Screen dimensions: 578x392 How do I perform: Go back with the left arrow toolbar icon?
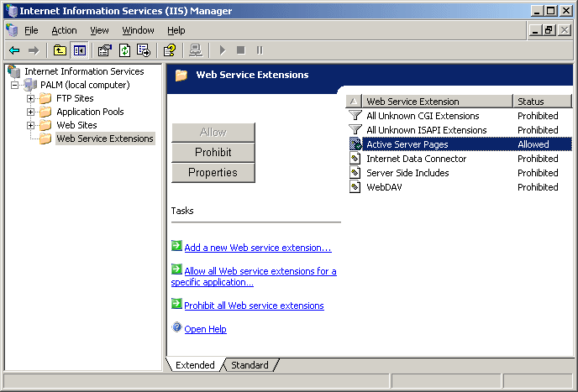(x=14, y=50)
